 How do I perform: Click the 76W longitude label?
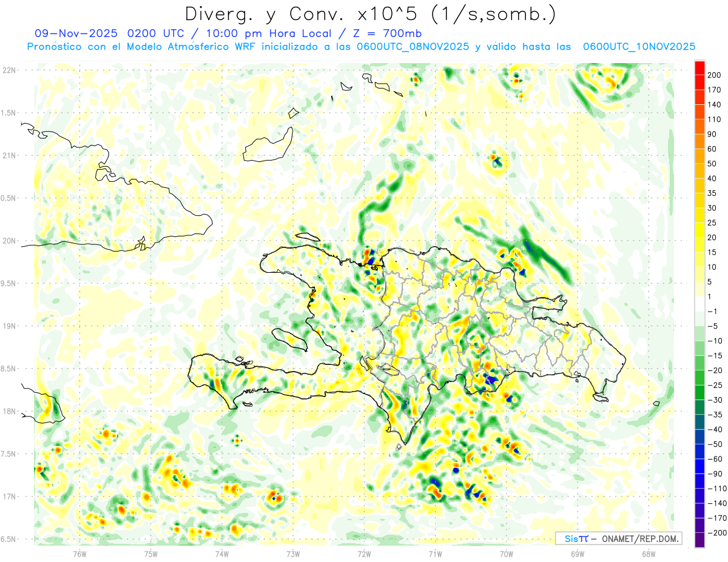pyautogui.click(x=79, y=554)
